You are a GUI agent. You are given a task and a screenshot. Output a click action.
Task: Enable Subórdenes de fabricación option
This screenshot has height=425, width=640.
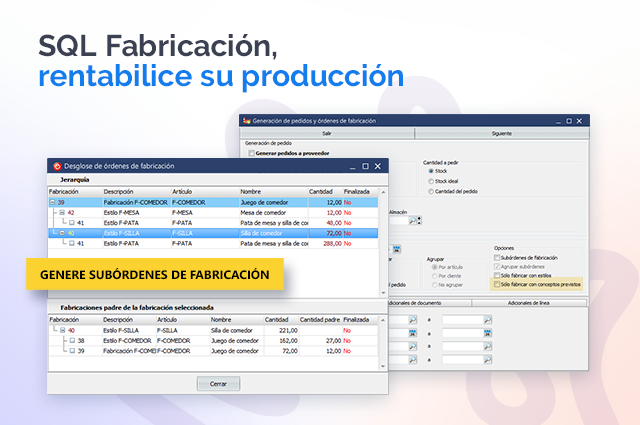tap(498, 258)
